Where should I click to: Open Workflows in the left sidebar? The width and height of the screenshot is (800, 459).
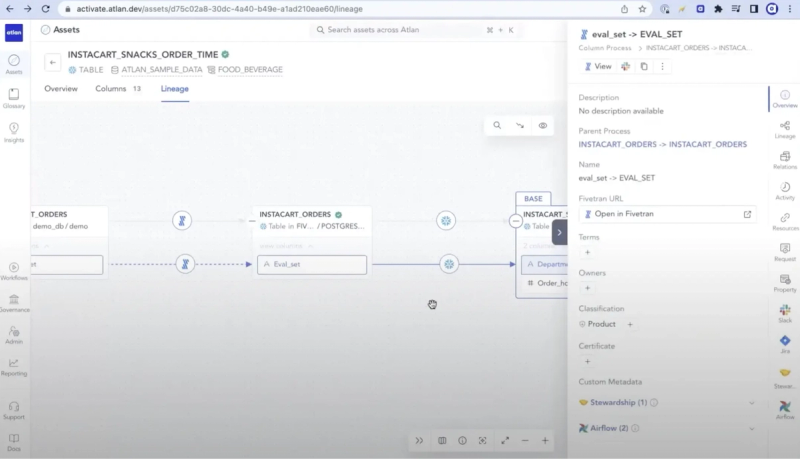(14, 271)
